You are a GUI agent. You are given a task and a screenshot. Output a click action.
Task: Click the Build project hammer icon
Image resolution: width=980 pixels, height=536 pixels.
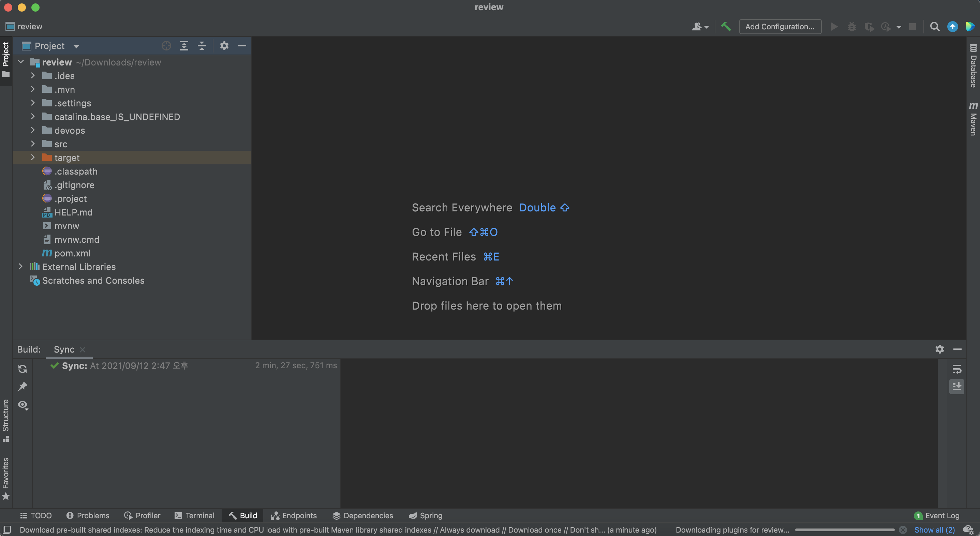[726, 27]
